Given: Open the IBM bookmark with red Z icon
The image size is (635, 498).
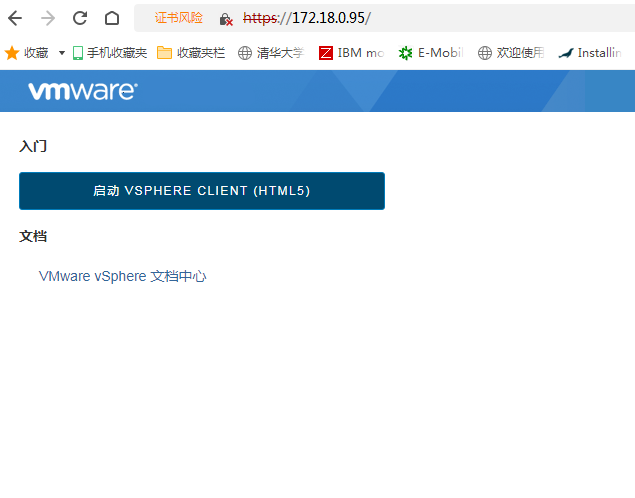Looking at the screenshot, I should tap(351, 53).
